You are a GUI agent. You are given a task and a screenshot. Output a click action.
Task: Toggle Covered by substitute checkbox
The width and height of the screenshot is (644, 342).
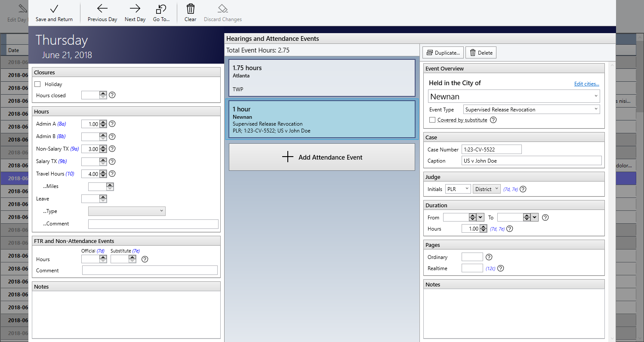point(432,120)
